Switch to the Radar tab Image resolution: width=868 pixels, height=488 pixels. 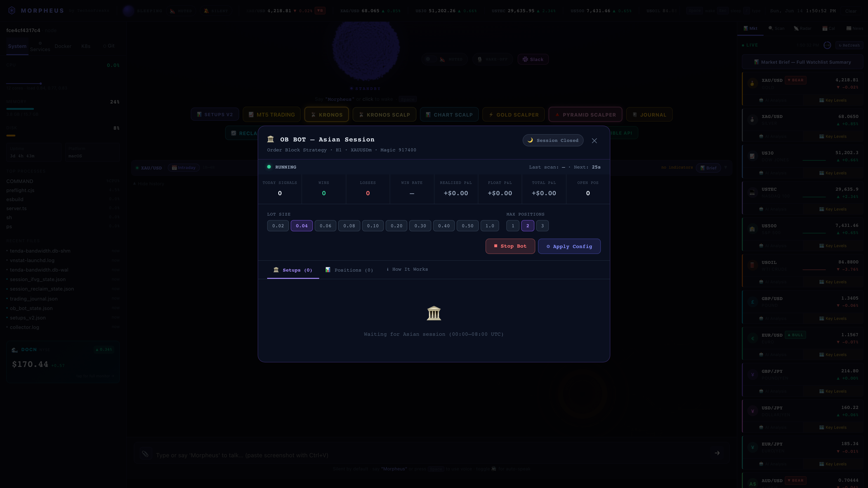pyautogui.click(x=802, y=28)
